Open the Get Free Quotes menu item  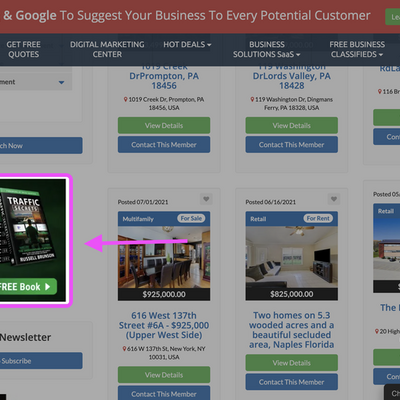pos(23,49)
